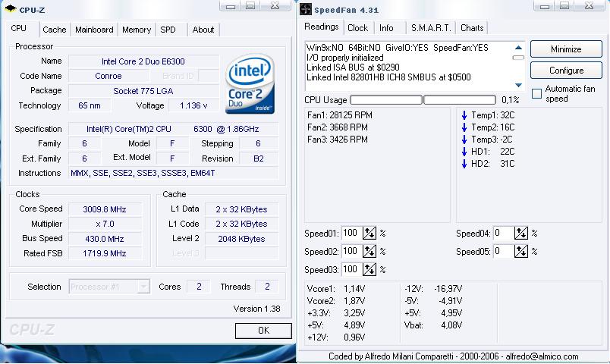Click the log scroll up arrow

pyautogui.click(x=518, y=48)
